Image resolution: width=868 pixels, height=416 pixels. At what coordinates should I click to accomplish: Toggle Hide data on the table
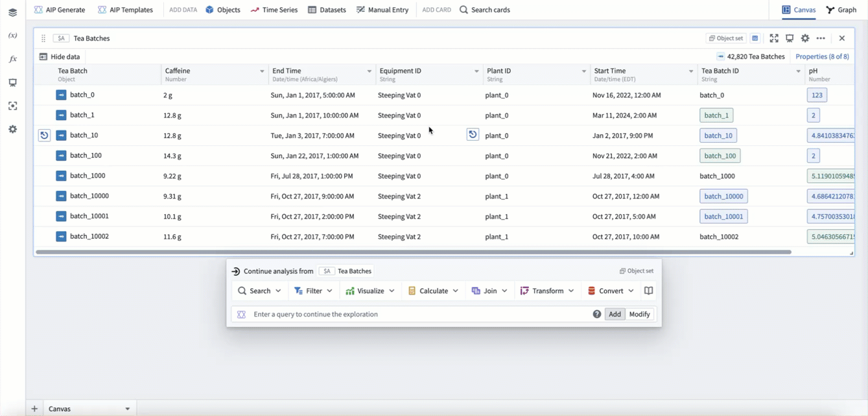pos(60,56)
